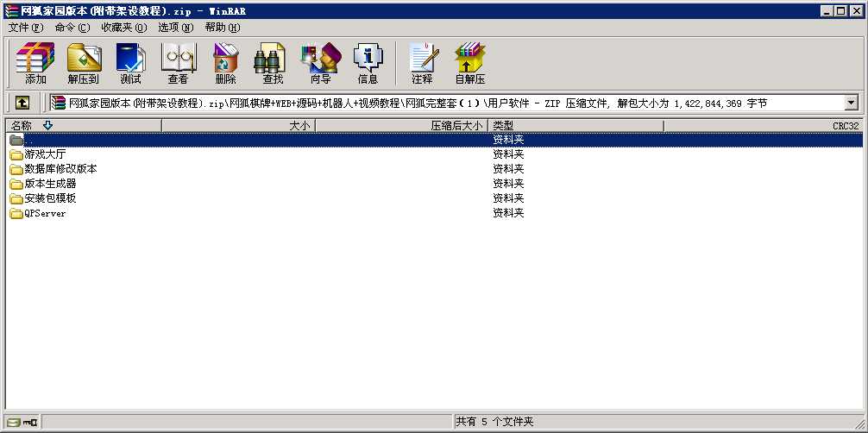Screen dimensions: 868x433
Task: Open the address bar dropdown arrow
Action: (851, 103)
